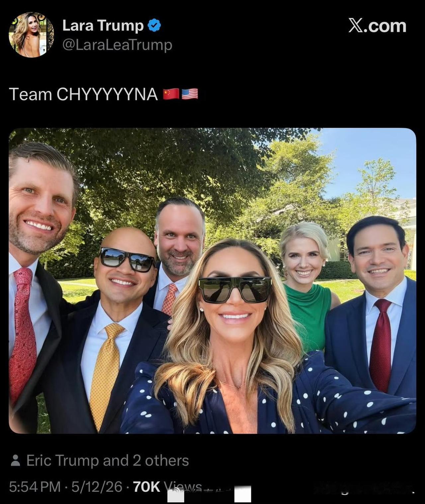Click the United States flag emoji
The image size is (425, 504).
[190, 94]
